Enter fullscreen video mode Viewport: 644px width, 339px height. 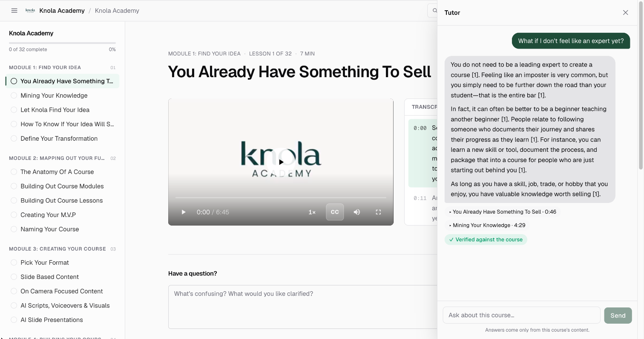pos(378,212)
